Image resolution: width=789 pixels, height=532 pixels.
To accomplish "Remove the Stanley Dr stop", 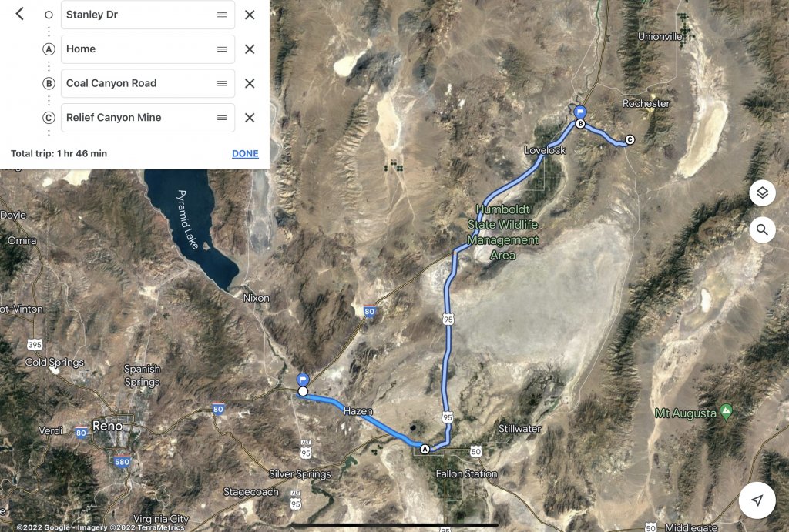I will click(250, 15).
